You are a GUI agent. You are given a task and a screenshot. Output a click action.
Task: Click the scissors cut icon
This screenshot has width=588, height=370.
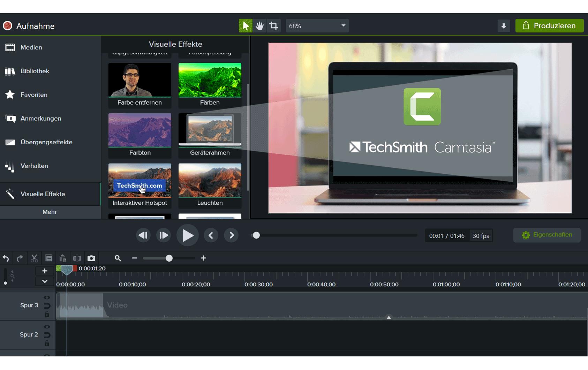(x=34, y=258)
